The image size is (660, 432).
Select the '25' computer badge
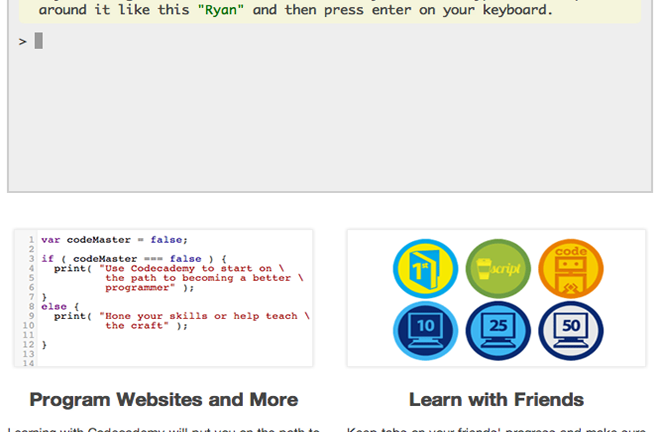tap(498, 331)
